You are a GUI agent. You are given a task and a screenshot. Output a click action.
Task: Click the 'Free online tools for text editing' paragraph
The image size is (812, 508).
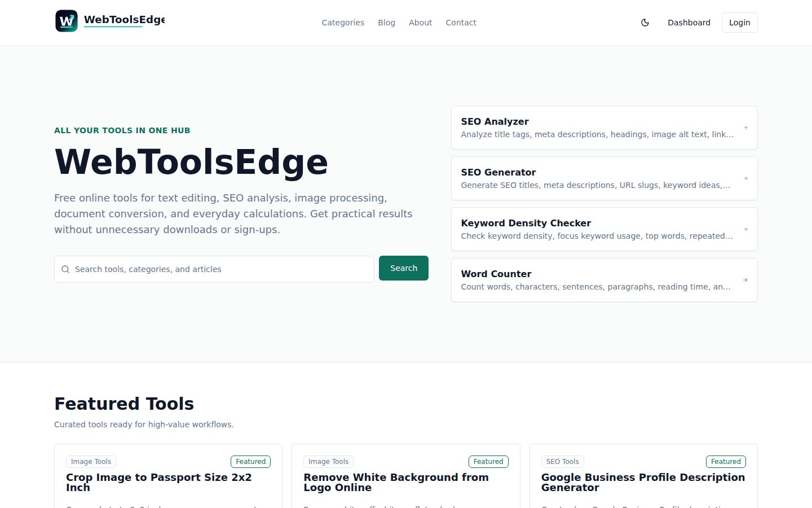233,214
